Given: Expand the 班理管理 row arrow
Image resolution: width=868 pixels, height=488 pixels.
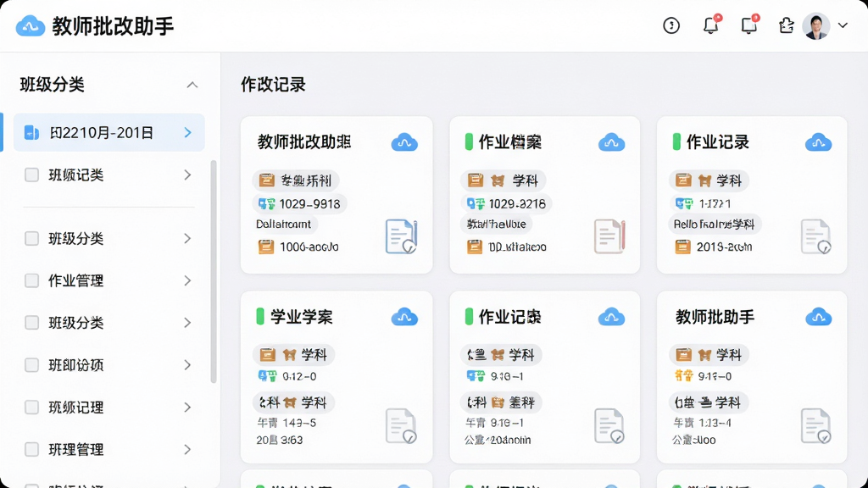Looking at the screenshot, I should tap(187, 449).
